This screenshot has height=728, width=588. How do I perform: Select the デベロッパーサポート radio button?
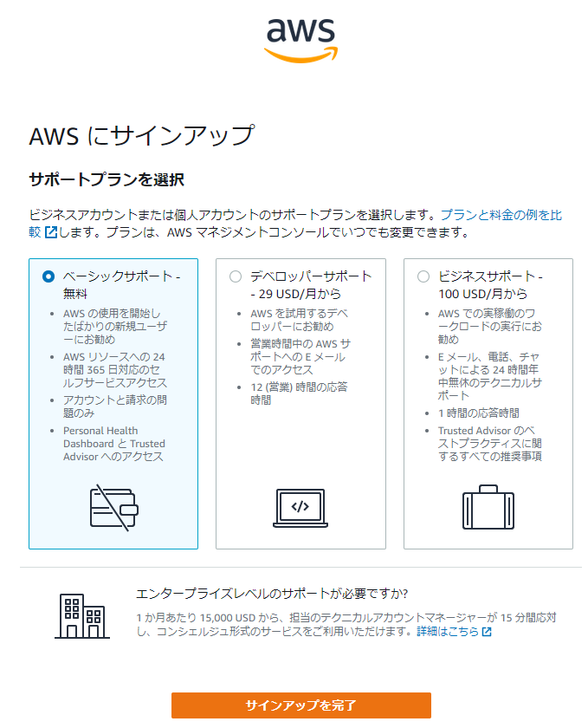[x=236, y=276]
